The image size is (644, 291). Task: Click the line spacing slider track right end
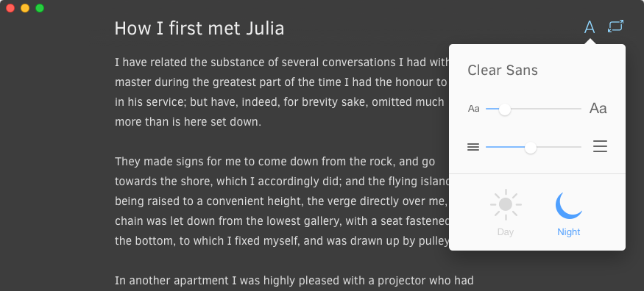click(x=579, y=147)
